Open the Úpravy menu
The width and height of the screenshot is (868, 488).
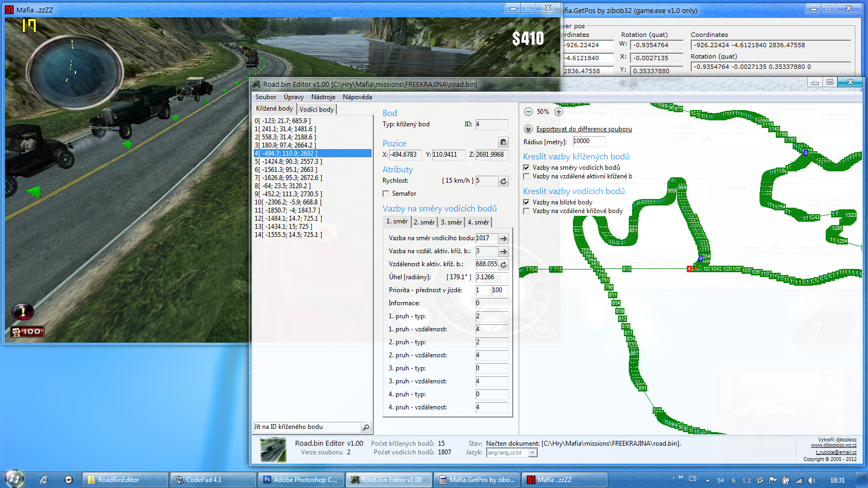293,97
